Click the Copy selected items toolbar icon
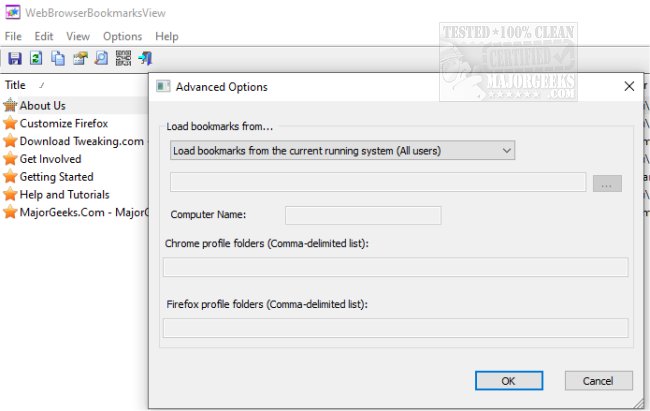The height and width of the screenshot is (411, 650). click(58, 58)
